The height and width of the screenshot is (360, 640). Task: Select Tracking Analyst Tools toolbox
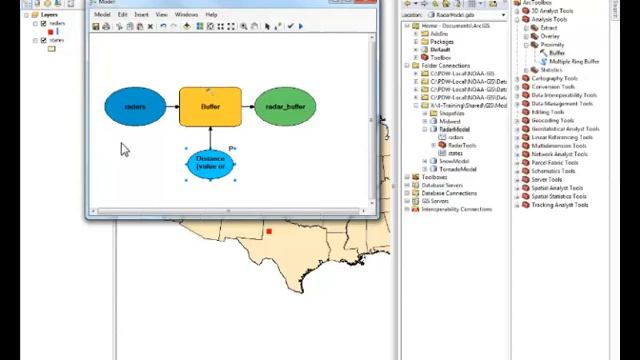click(560, 205)
